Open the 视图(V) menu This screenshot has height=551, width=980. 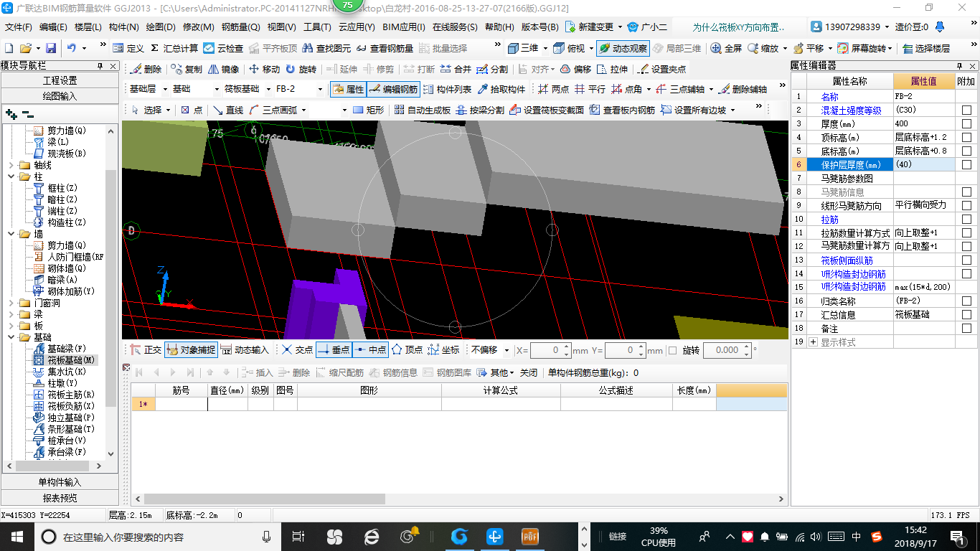point(281,27)
